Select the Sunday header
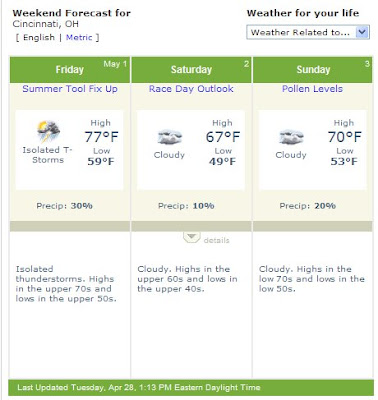 pos(313,70)
